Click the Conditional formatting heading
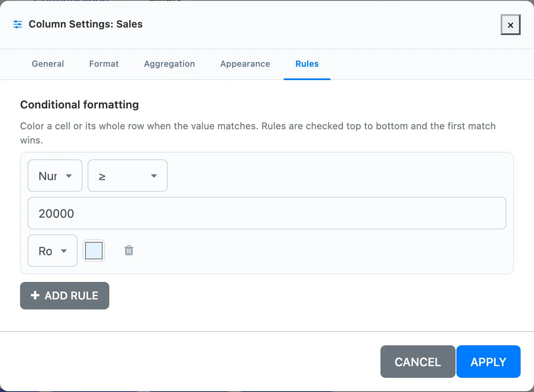This screenshot has height=392, width=534. (79, 104)
